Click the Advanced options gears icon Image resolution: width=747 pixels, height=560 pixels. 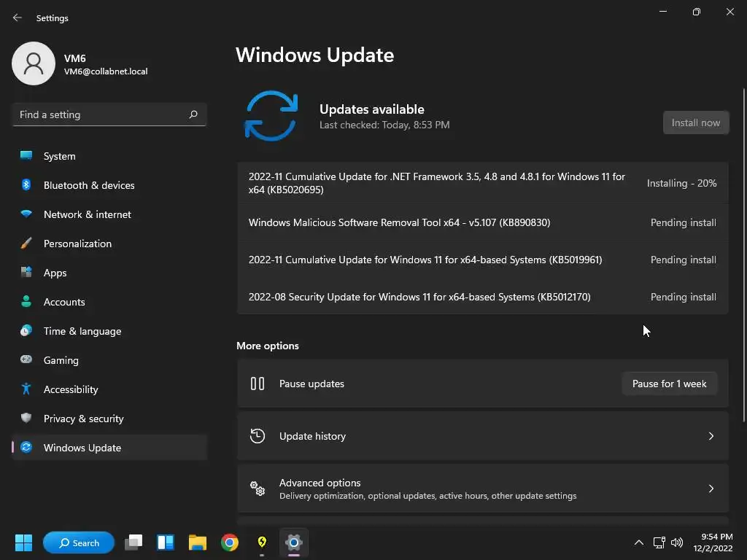click(x=258, y=488)
